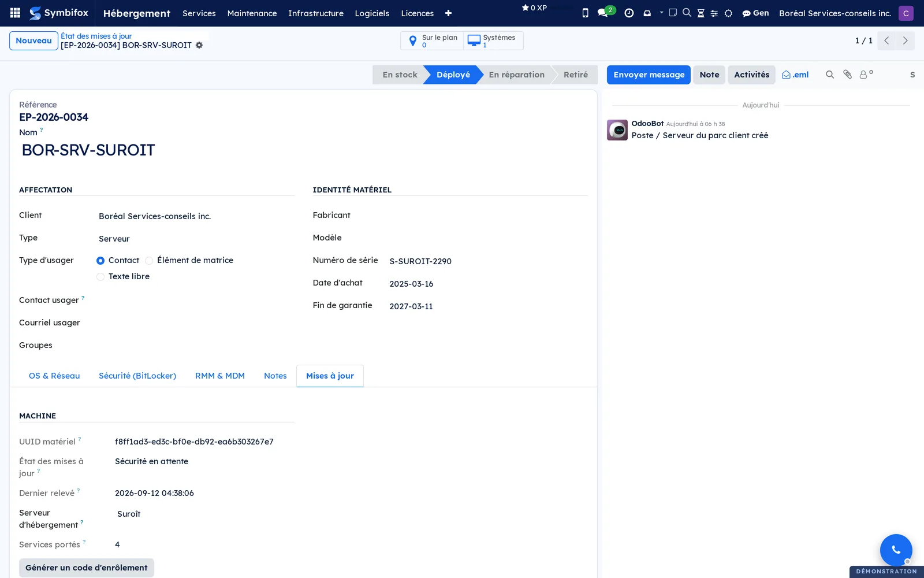Viewport: 924px width, 578px height.
Task: Click the .eml envelope link
Action: (x=795, y=75)
